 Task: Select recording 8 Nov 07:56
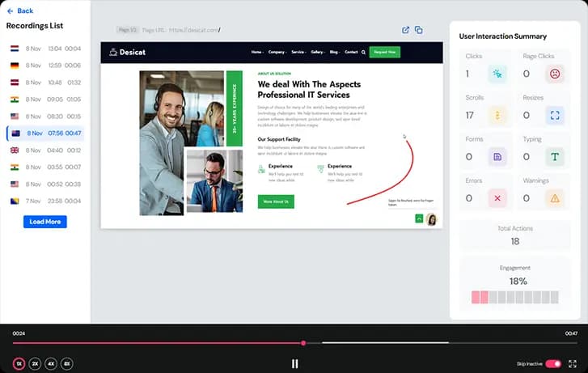tap(45, 134)
